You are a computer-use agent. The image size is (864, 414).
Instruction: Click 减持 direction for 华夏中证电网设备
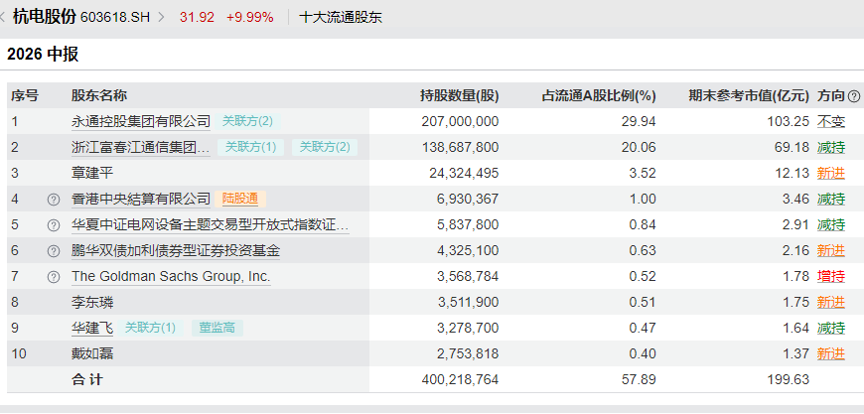tap(831, 225)
